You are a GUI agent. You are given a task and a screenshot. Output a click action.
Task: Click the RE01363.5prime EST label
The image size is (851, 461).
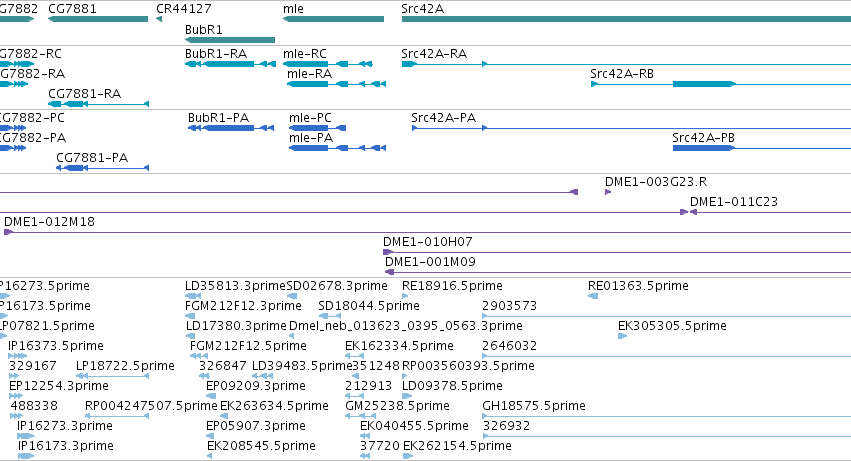638,286
